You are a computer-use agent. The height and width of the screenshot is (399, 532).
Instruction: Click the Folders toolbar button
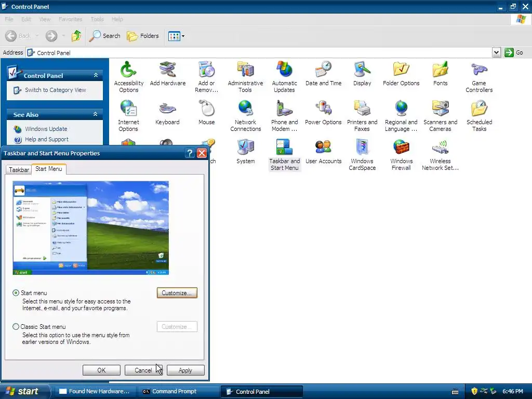142,36
